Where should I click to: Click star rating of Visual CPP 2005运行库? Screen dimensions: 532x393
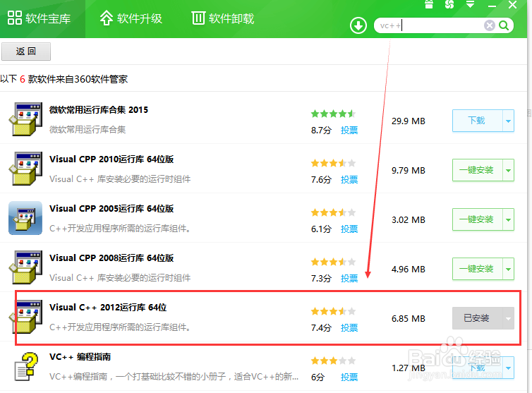click(333, 212)
